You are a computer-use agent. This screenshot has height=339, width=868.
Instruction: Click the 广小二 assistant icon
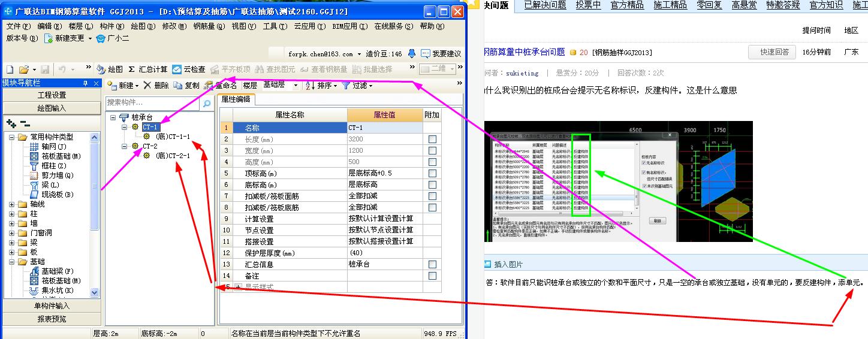click(101, 38)
